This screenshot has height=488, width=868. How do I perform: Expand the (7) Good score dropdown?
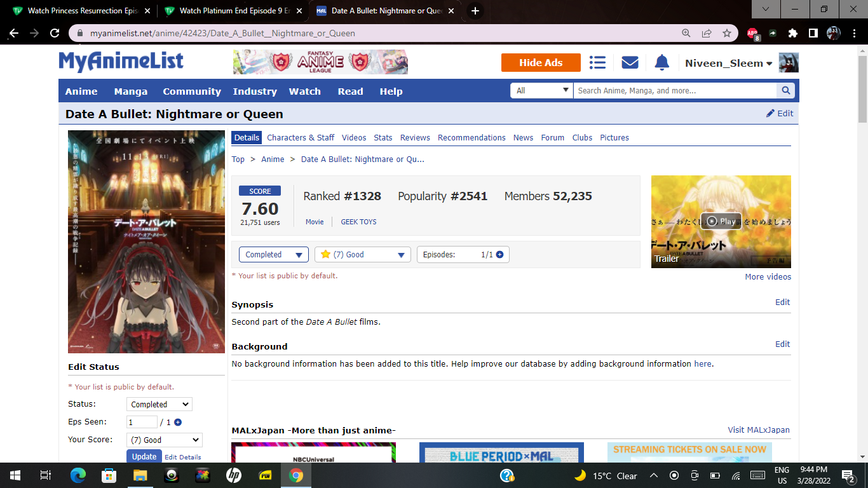tap(363, 254)
